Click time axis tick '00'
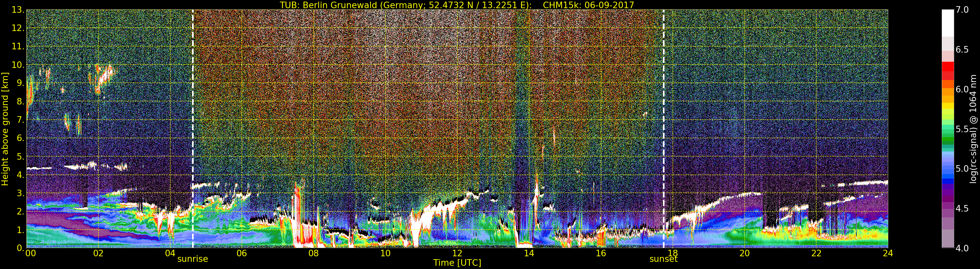The image size is (980, 269). (30, 253)
